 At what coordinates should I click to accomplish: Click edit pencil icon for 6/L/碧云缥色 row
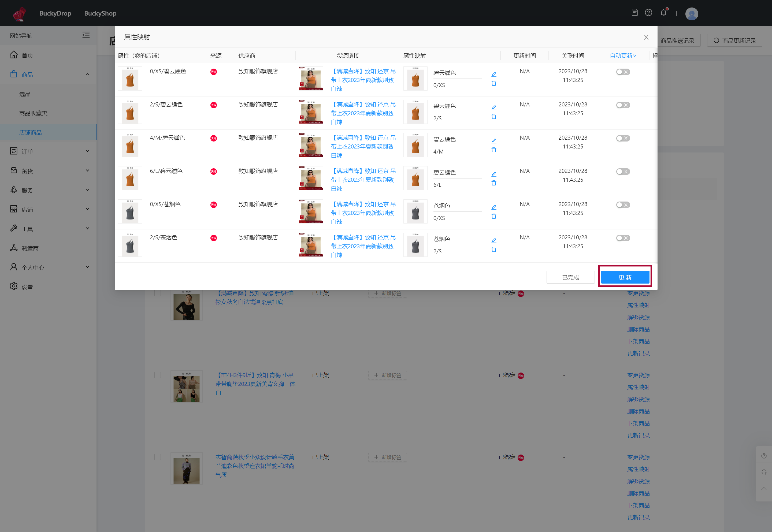[494, 174]
